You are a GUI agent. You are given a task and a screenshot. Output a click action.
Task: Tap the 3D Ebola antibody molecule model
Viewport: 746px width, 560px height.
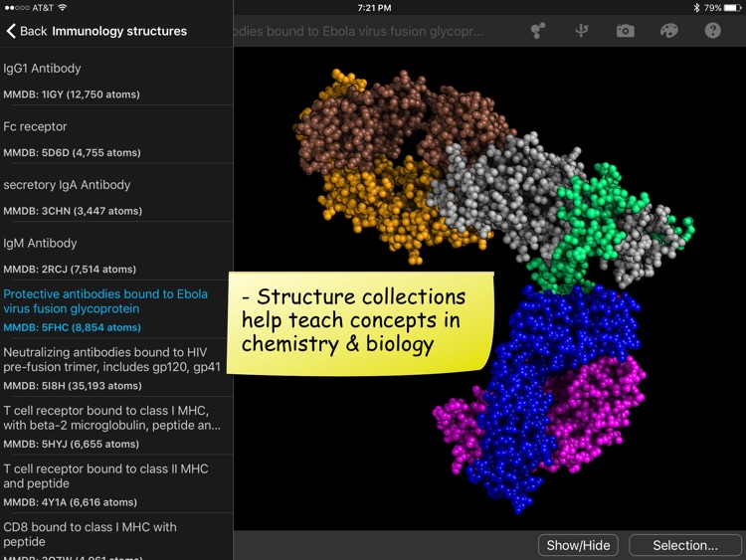pos(492,290)
